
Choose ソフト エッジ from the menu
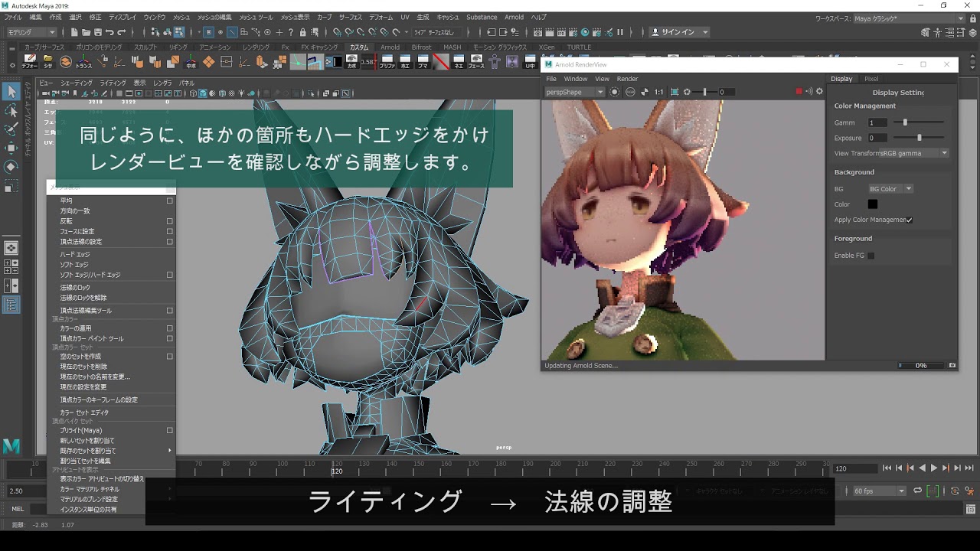(74, 265)
